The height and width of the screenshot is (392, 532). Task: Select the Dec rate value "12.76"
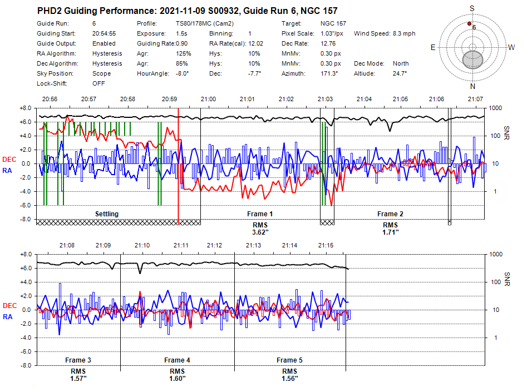pos(328,43)
